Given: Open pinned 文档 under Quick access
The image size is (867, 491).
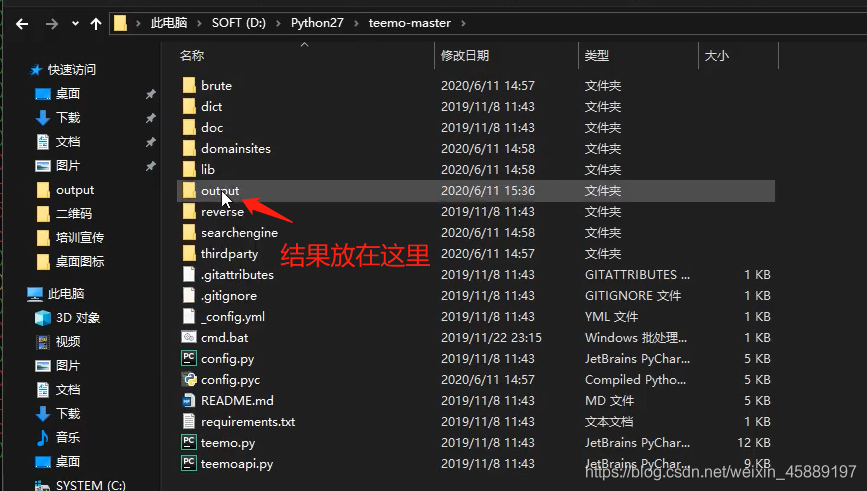Looking at the screenshot, I should point(67,142).
